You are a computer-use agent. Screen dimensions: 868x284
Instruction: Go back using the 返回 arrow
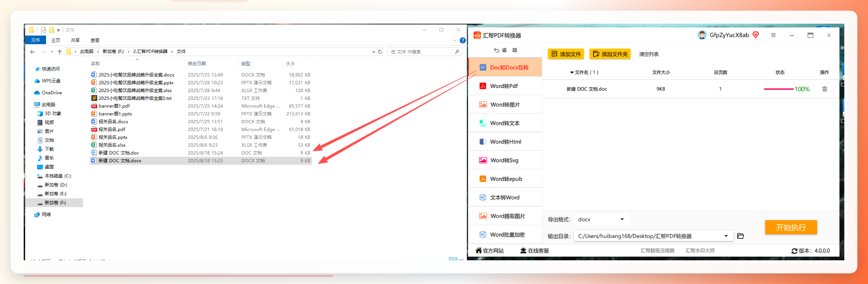(496, 50)
